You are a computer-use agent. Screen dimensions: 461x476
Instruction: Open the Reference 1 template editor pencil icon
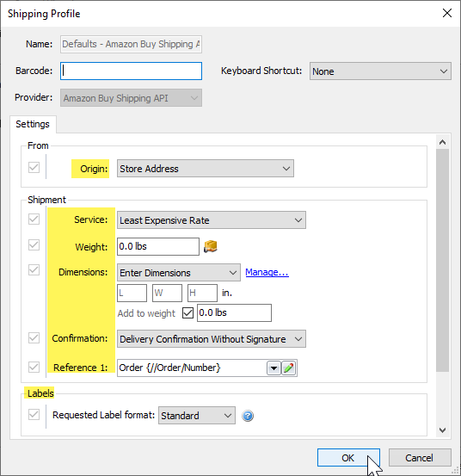point(289,368)
